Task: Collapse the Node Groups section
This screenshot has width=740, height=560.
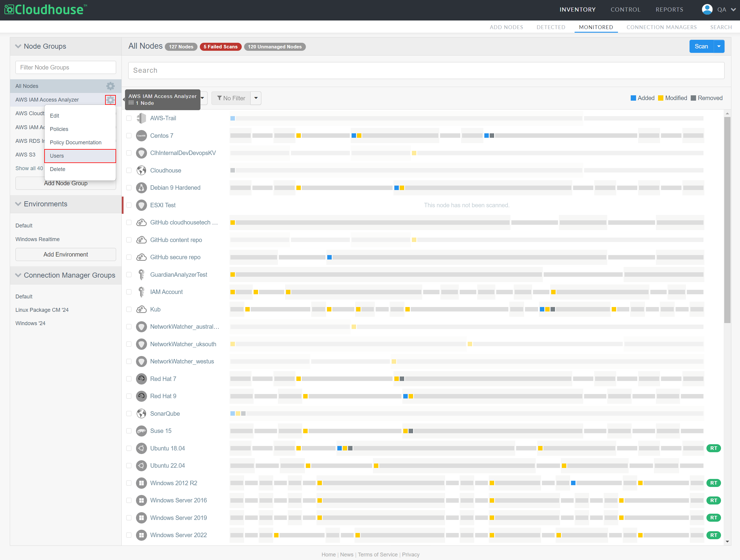Action: (x=18, y=46)
